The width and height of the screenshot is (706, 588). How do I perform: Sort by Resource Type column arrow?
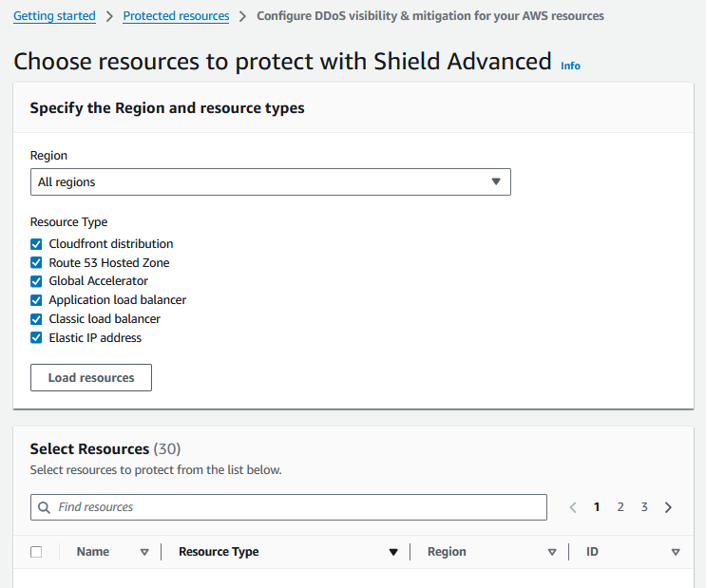click(393, 552)
